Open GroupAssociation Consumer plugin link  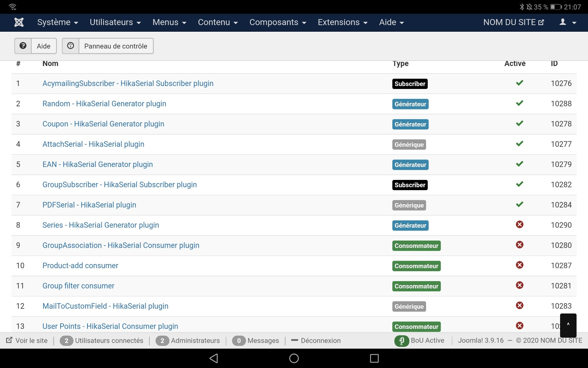tap(121, 245)
